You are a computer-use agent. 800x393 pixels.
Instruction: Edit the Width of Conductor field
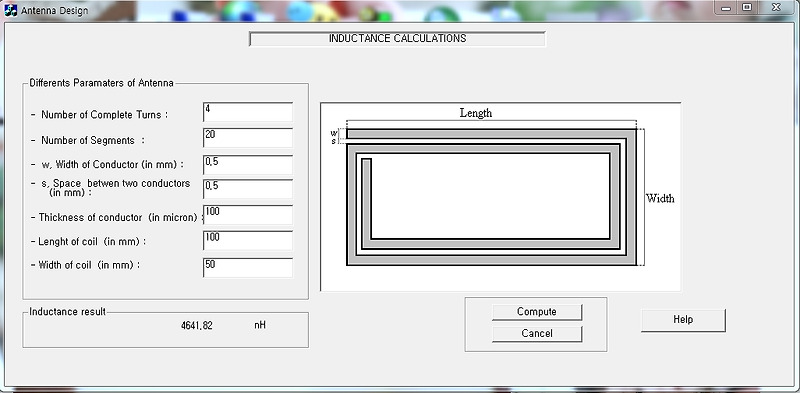tap(248, 164)
